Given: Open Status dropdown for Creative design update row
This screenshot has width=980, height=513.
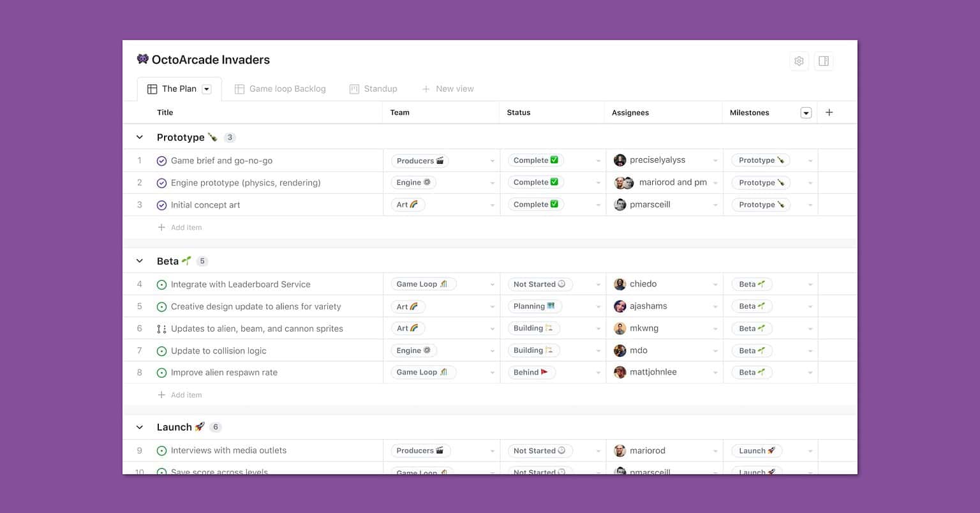Looking at the screenshot, I should point(598,307).
